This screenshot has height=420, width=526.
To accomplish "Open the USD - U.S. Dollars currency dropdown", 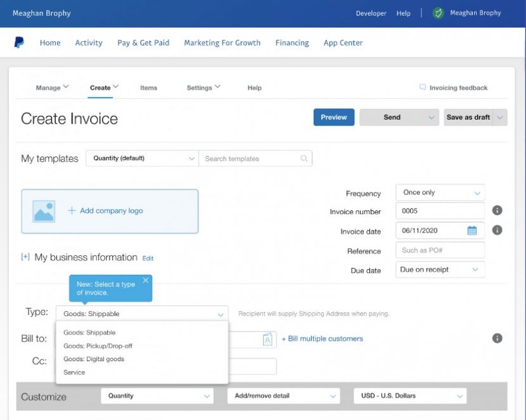I will (409, 395).
